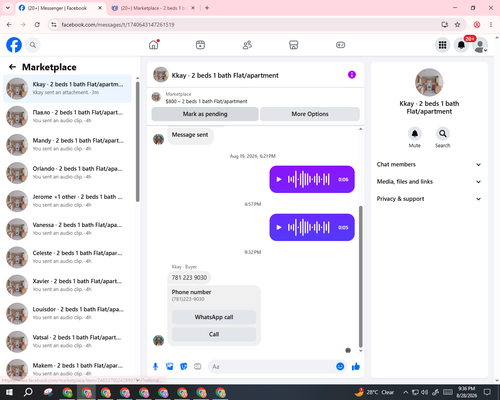The height and width of the screenshot is (400, 500).
Task: Open the Chrome three-dot menu
Action: pos(491,25)
